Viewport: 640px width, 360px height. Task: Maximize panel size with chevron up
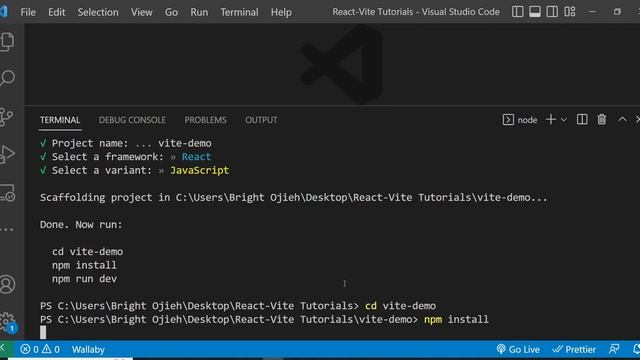pyautogui.click(x=622, y=119)
